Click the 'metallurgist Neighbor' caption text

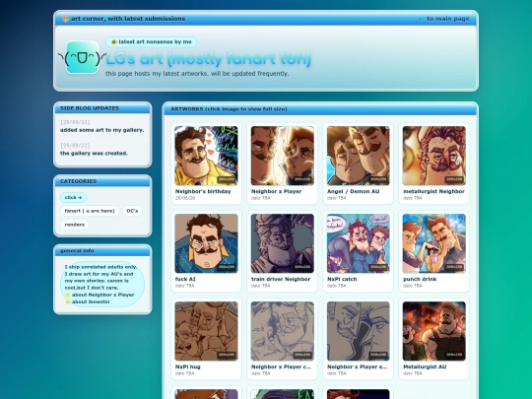click(433, 191)
